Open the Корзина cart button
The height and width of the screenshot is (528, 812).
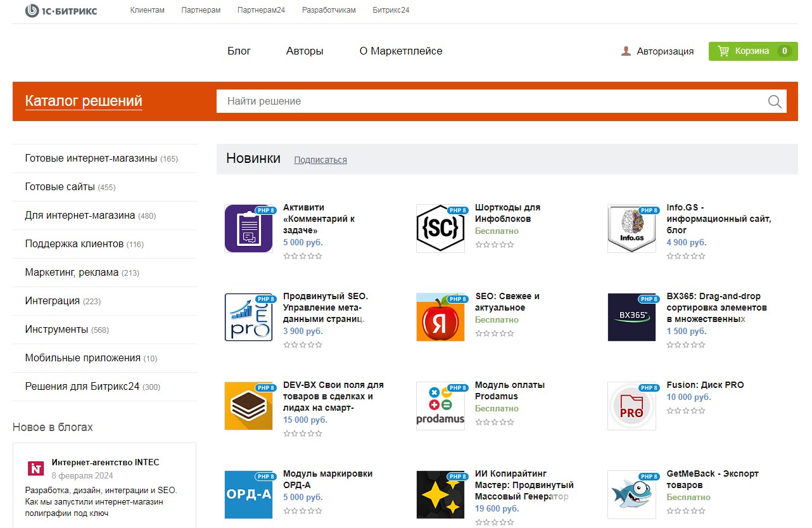coord(753,51)
